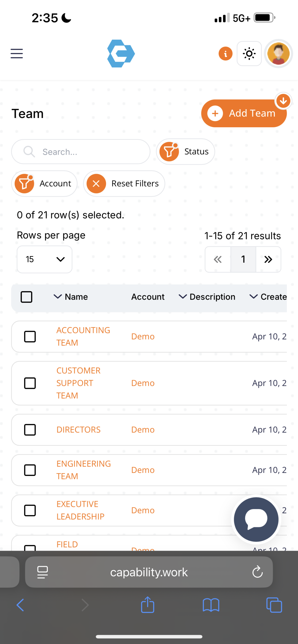Open the Account filter dropdown
The height and width of the screenshot is (644, 298).
pyautogui.click(x=44, y=184)
